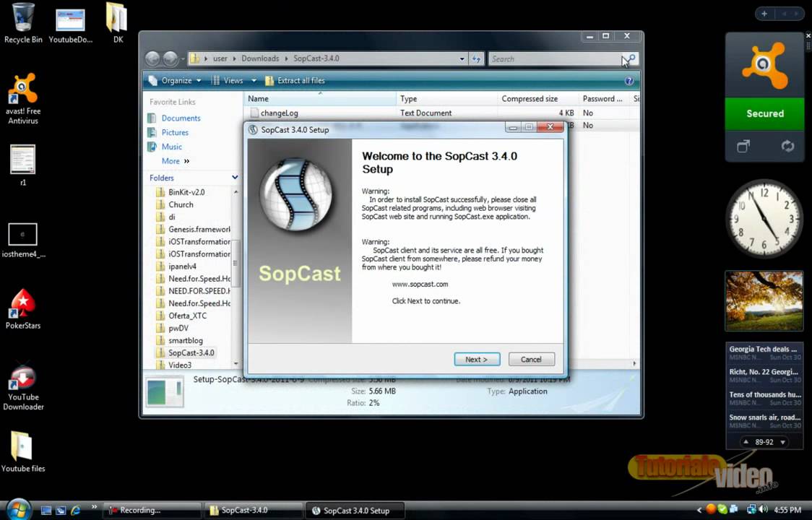Image resolution: width=812 pixels, height=520 pixels.
Task: Click the avast gadget open-window icon
Action: point(743,147)
